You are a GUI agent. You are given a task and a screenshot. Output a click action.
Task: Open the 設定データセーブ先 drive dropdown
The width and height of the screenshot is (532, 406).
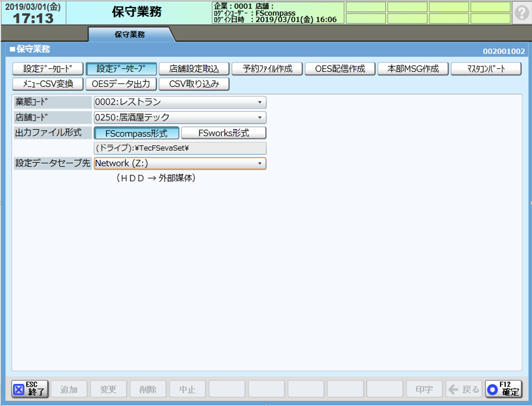[x=180, y=163]
